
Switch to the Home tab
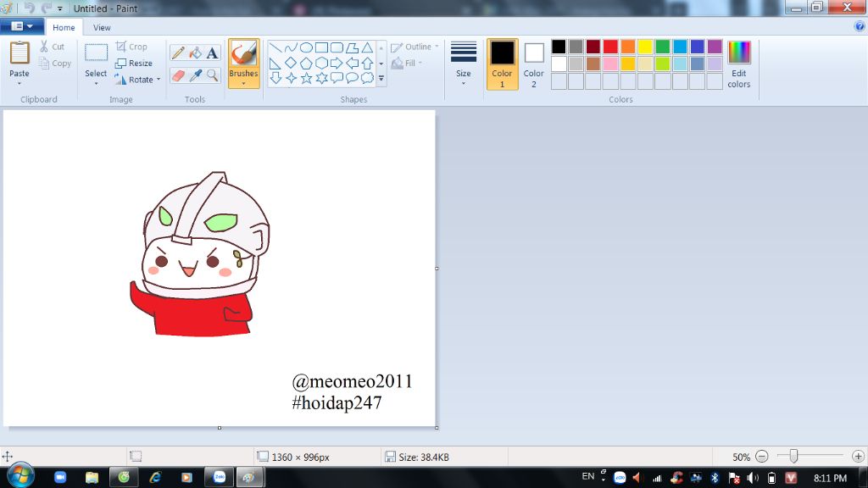click(64, 28)
